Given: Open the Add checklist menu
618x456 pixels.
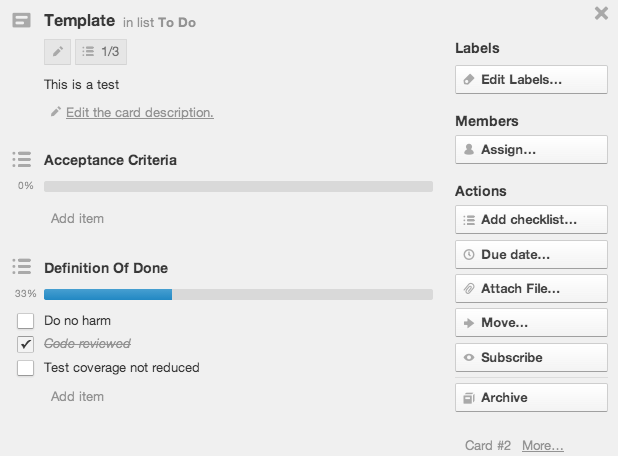Looking at the screenshot, I should coord(531,220).
